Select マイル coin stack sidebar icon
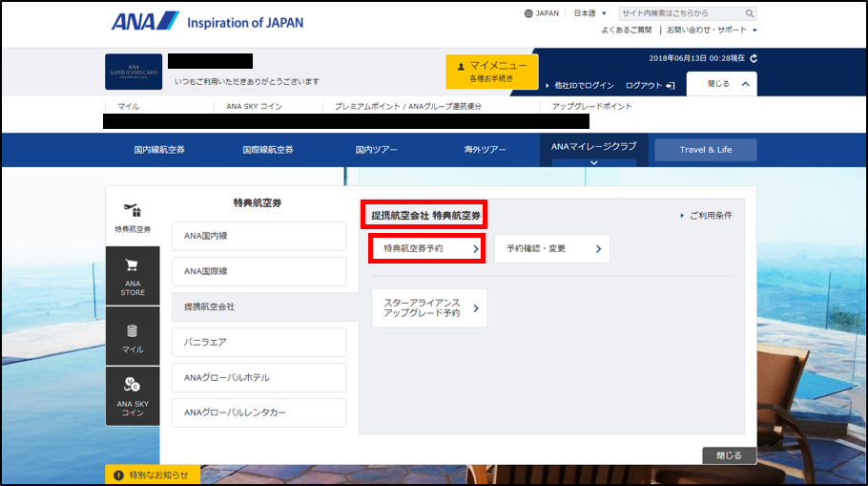 pyautogui.click(x=133, y=336)
